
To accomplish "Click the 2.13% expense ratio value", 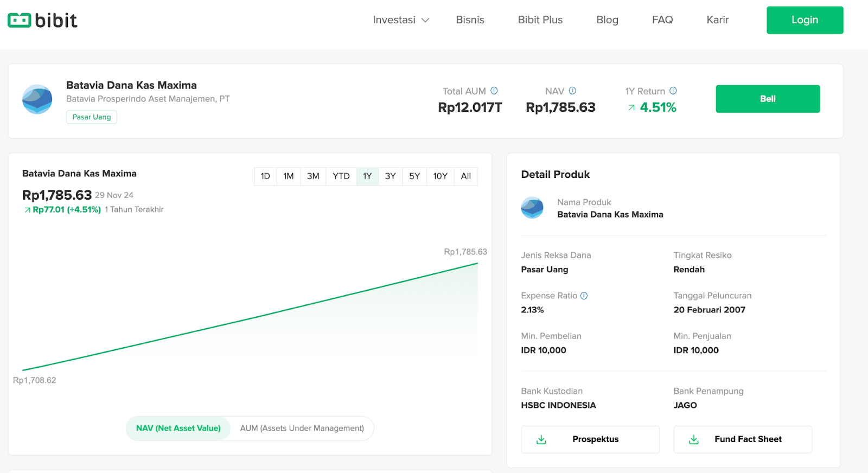I will [x=532, y=310].
